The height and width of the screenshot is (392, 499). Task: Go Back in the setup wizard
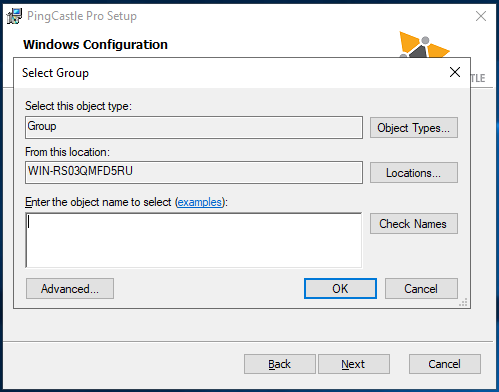(280, 364)
